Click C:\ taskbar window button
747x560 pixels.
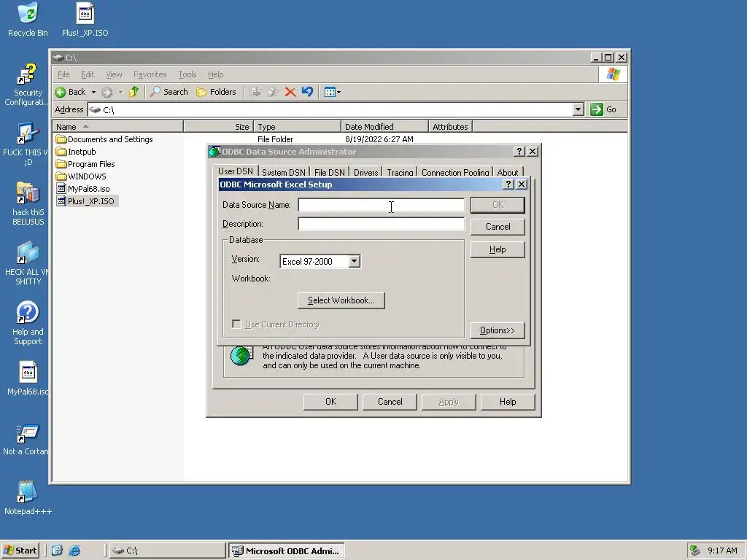point(167,551)
